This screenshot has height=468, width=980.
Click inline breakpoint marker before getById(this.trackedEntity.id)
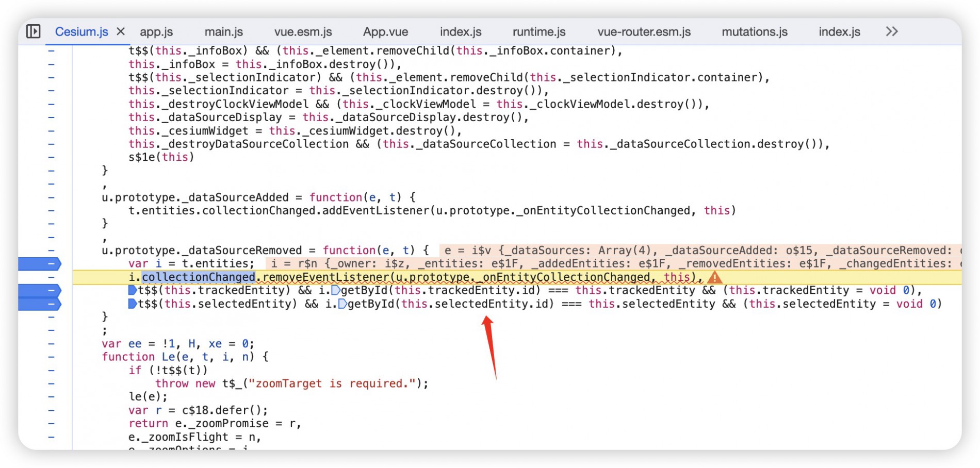coord(336,290)
